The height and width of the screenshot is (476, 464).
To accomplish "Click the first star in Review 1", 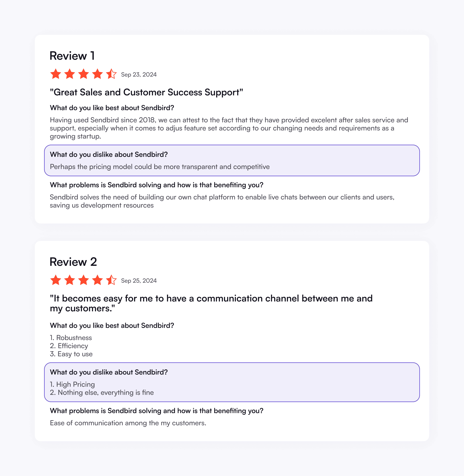I will [x=56, y=74].
